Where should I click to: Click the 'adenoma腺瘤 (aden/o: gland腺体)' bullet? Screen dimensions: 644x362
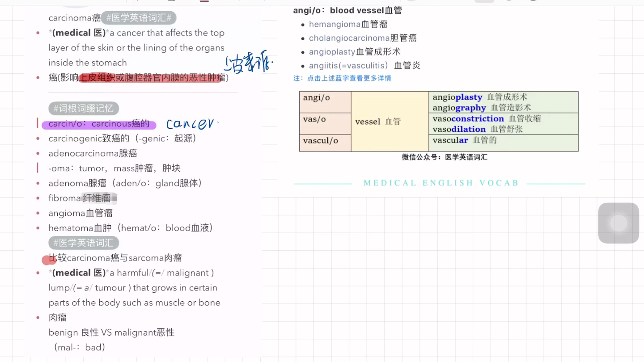point(126,183)
